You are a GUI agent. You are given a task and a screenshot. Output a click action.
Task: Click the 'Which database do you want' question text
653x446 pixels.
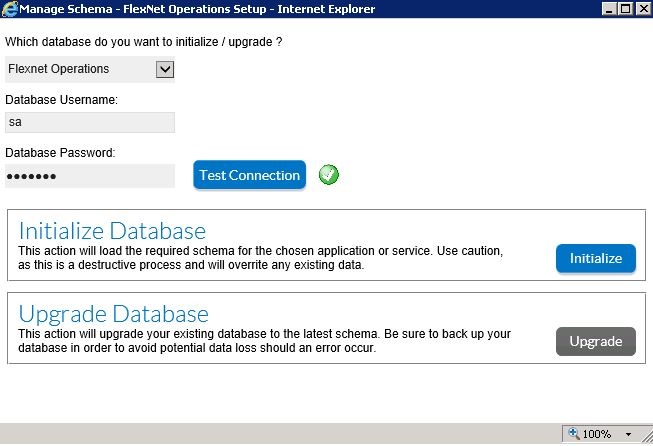(x=144, y=42)
